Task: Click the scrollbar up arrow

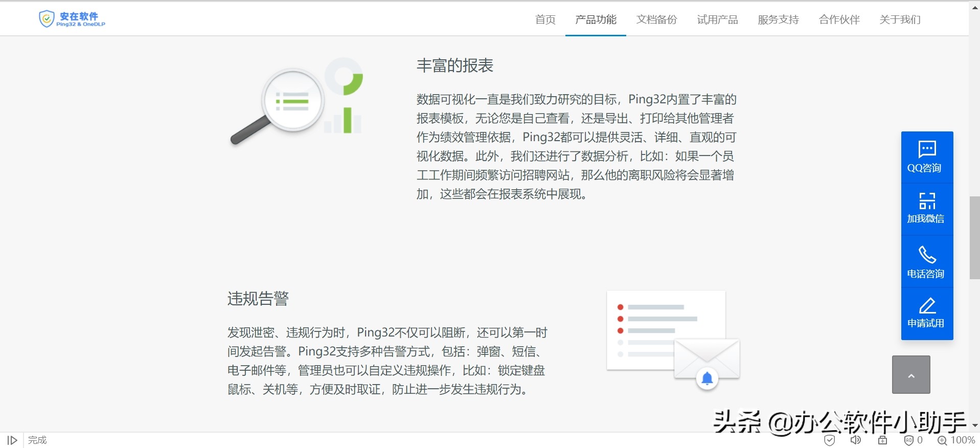Action: [x=974, y=8]
